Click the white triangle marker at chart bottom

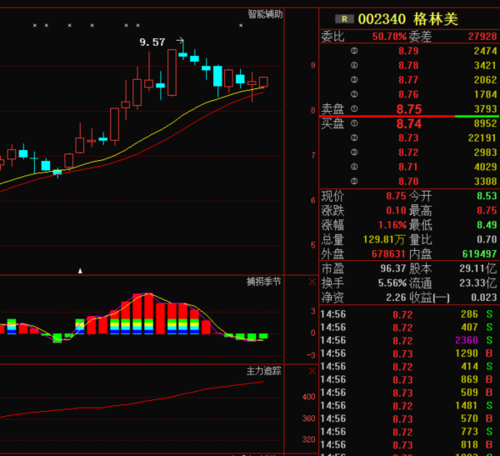tap(80, 271)
